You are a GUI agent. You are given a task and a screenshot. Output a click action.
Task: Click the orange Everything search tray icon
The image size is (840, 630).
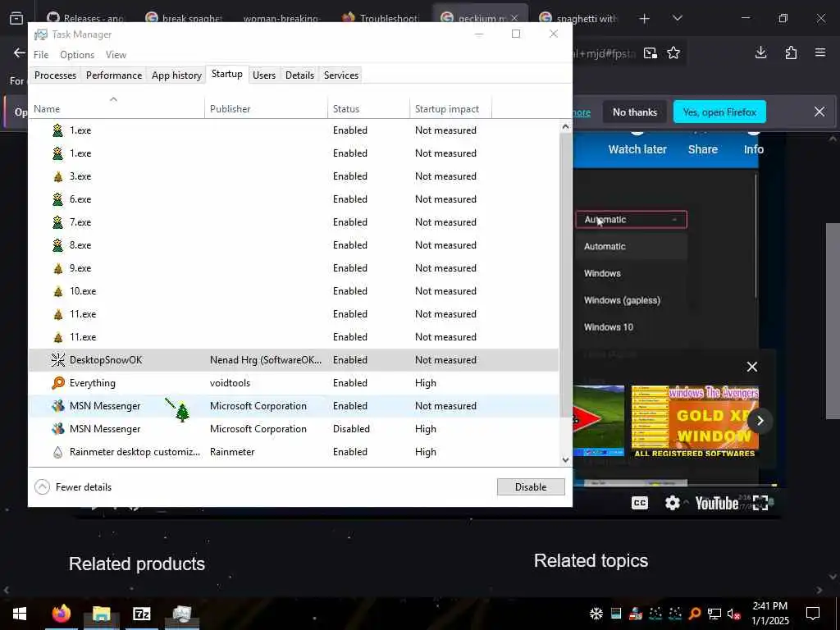[x=694, y=614]
